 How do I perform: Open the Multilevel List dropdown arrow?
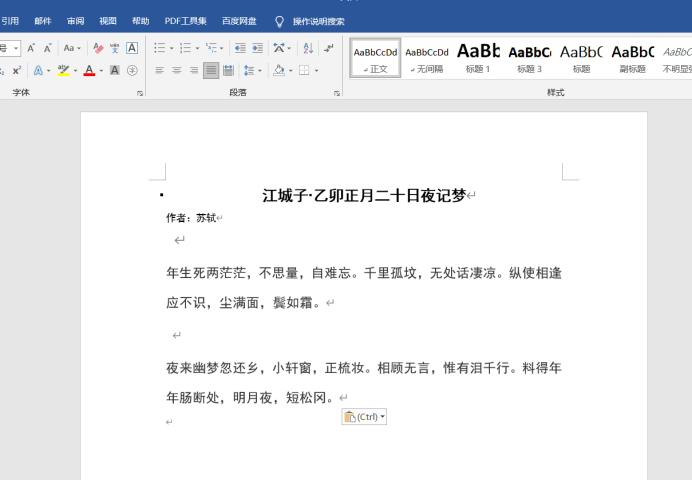222,48
